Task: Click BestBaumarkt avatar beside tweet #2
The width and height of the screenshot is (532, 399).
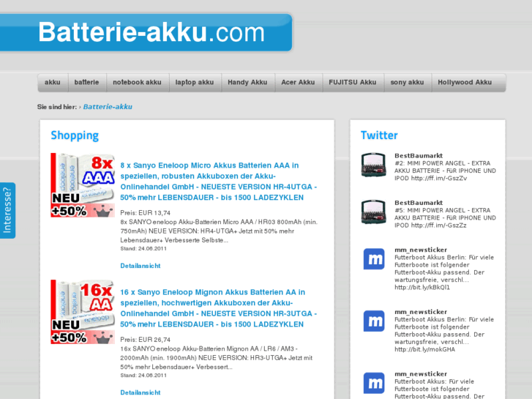Action: click(373, 165)
